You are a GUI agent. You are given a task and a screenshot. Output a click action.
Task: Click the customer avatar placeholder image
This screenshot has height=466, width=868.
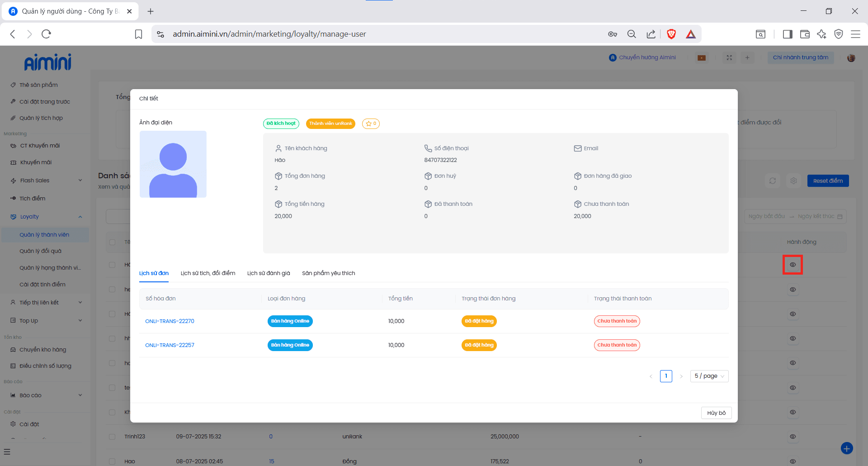[173, 164]
